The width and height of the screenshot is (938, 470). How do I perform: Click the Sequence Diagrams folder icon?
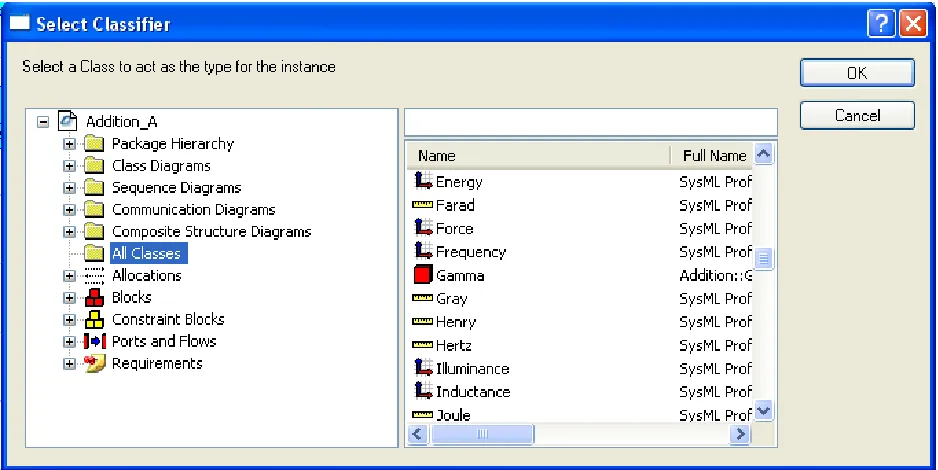[x=94, y=188]
